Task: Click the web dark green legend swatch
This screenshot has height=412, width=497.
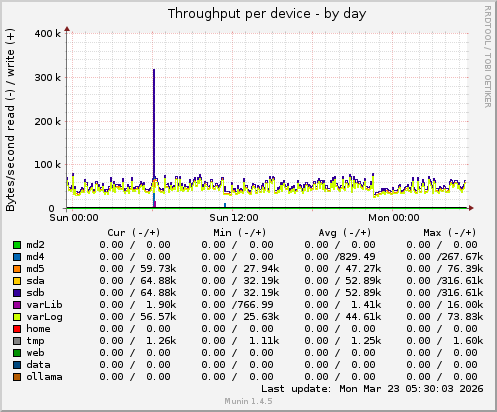Action: click(17, 353)
